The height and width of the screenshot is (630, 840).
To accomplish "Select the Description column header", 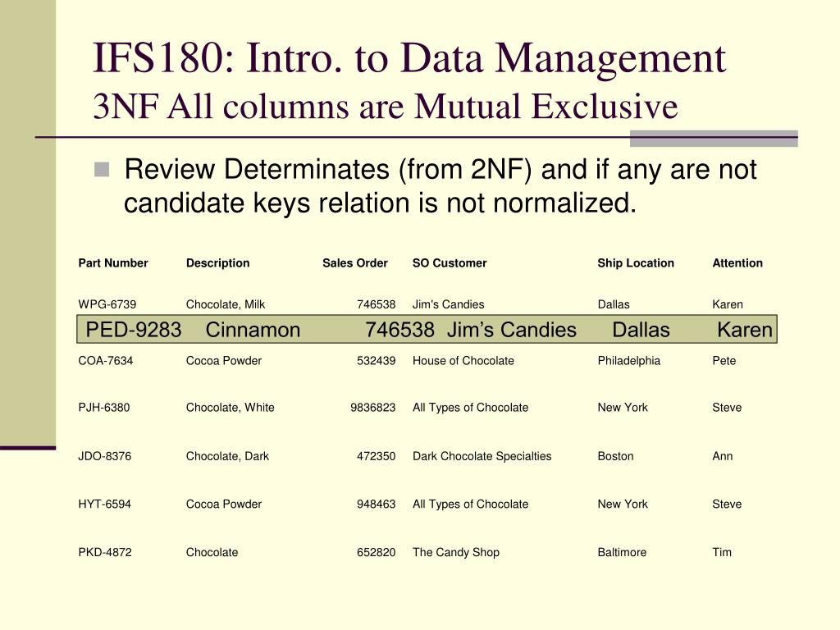I will pyautogui.click(x=217, y=263).
